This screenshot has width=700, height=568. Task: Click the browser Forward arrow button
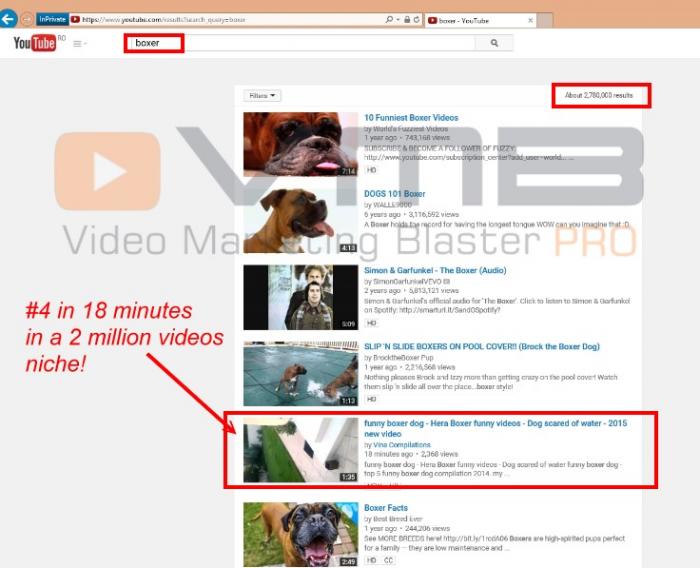(x=27, y=20)
